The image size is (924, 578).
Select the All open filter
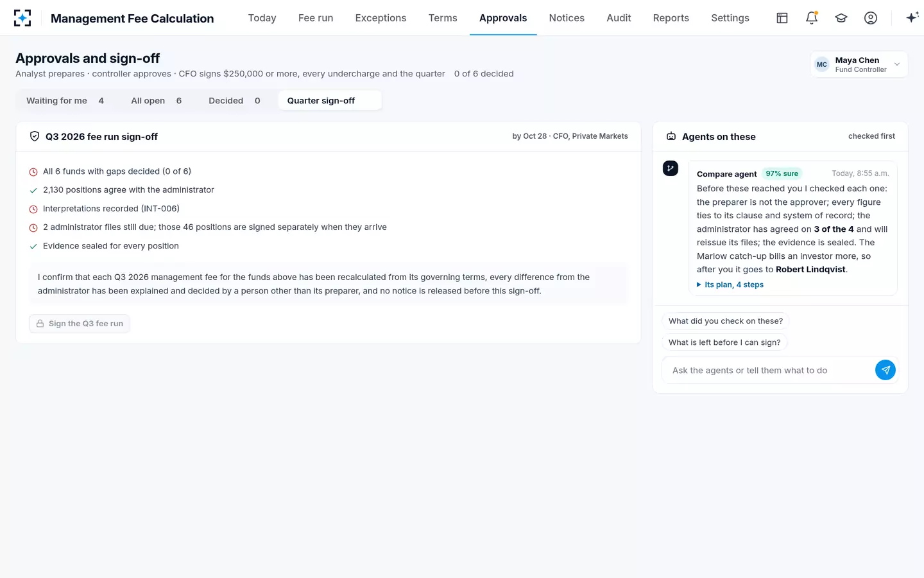coord(156,101)
